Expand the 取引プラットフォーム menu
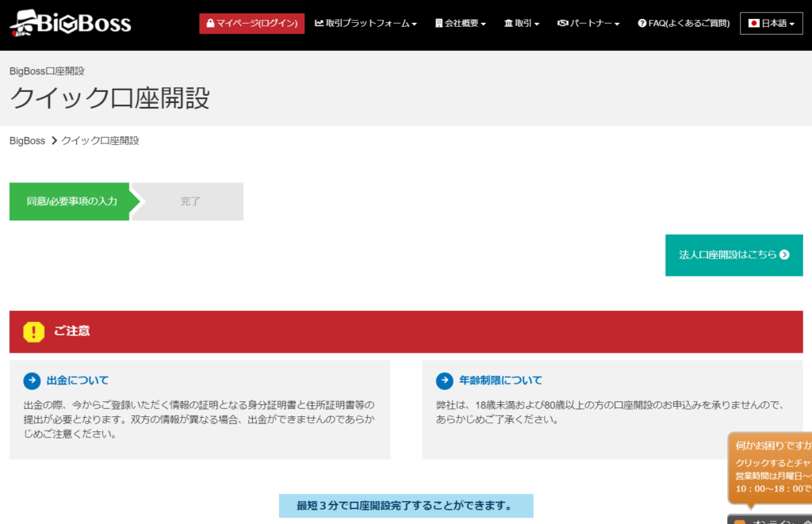 (366, 23)
